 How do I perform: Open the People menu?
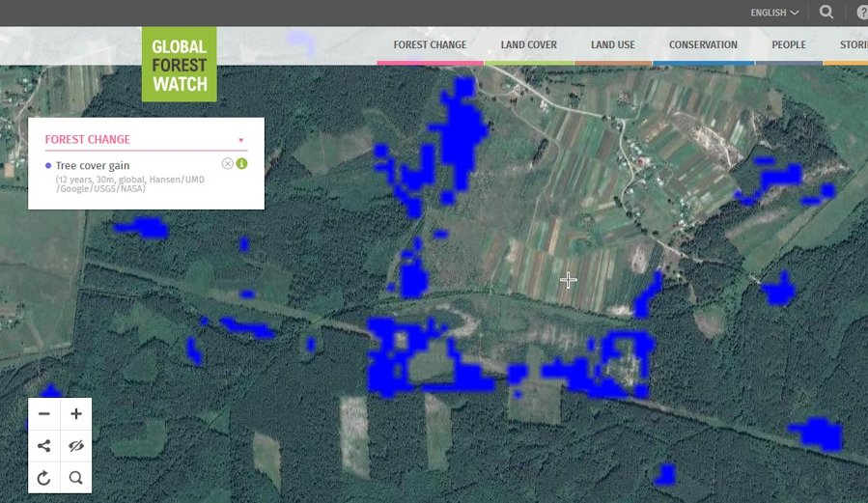coord(789,45)
